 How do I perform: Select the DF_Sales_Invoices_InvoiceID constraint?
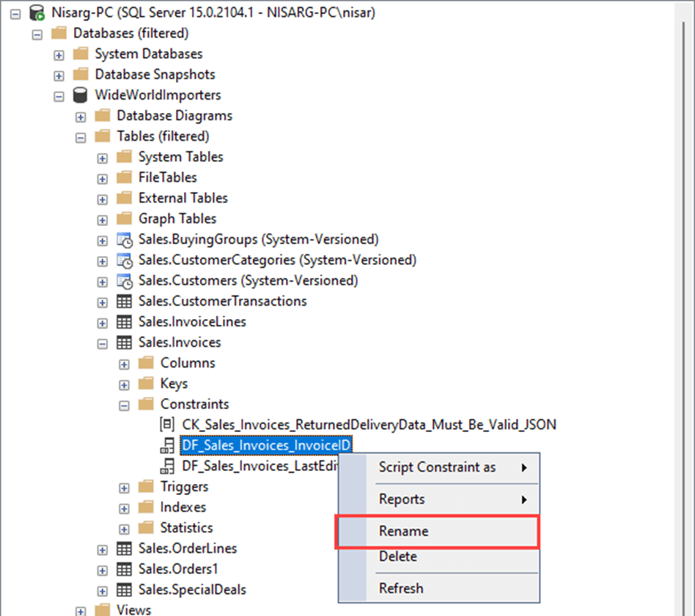265,445
